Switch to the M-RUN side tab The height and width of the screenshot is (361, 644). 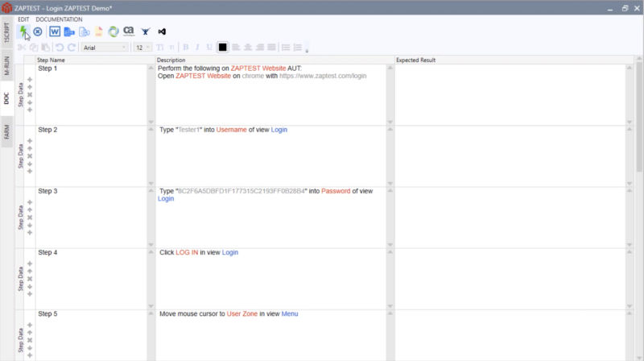[6, 67]
